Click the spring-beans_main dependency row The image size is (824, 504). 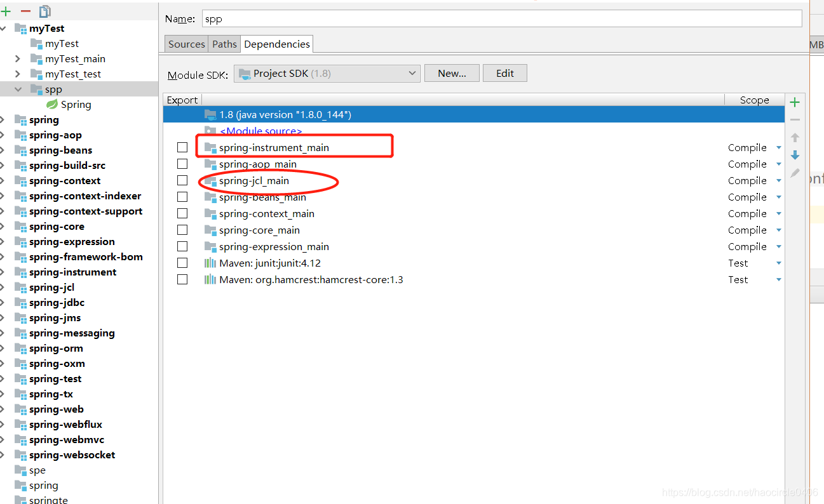(x=473, y=197)
